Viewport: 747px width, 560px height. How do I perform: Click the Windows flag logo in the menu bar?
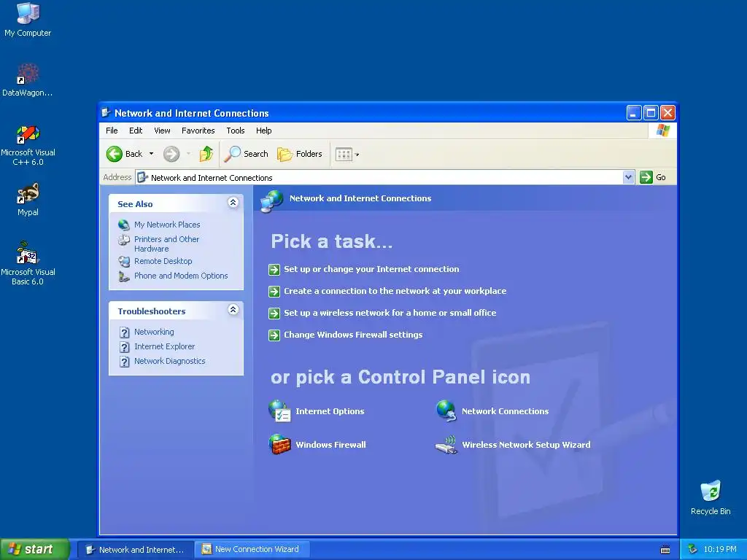click(x=662, y=130)
